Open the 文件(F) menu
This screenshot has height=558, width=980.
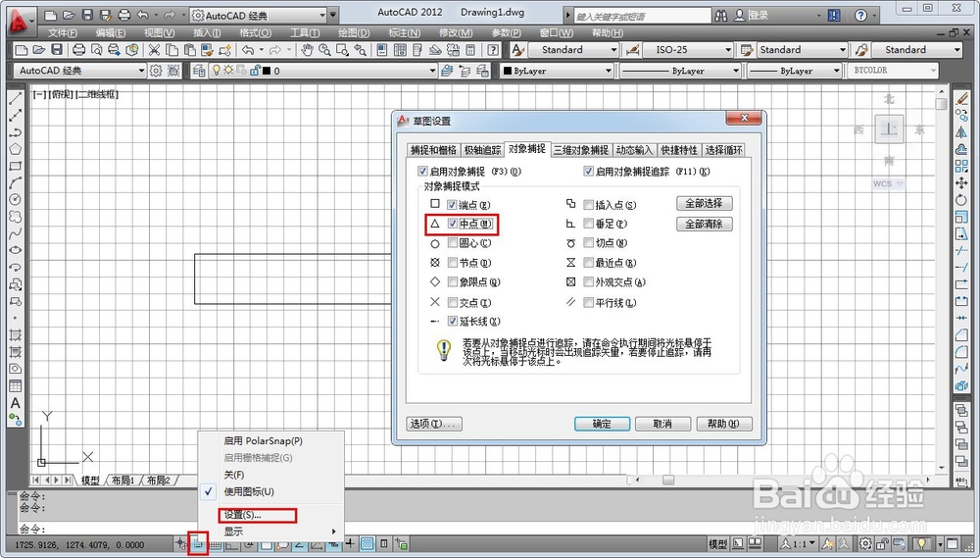(63, 32)
